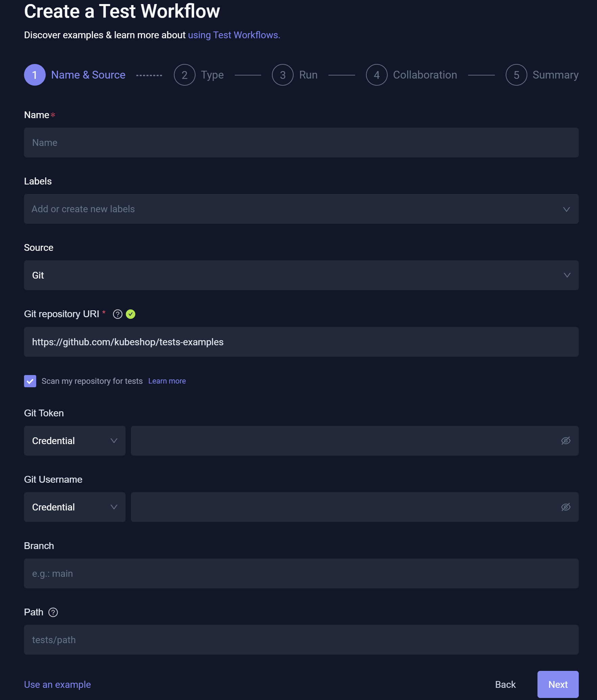Click the Branch input field
This screenshot has width=597, height=700.
301,573
